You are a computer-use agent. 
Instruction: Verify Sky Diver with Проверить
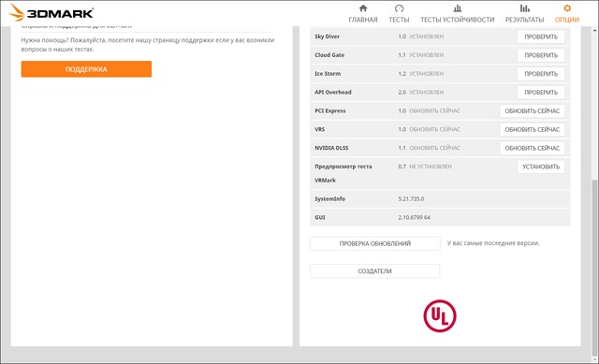(x=541, y=36)
